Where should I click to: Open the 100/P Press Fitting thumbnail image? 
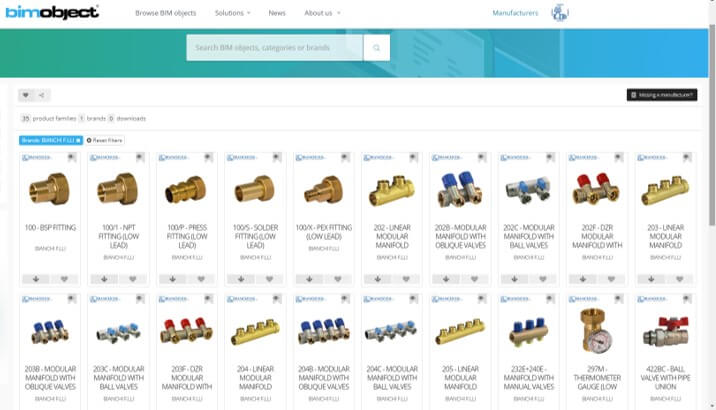[186, 190]
